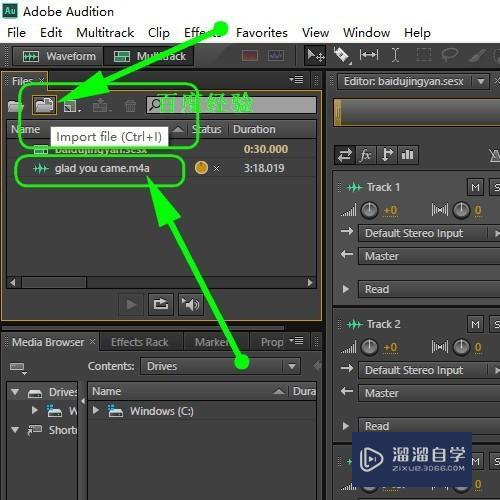Switch to Multitrack view
Screen dimensions: 500x500
[x=149, y=56]
